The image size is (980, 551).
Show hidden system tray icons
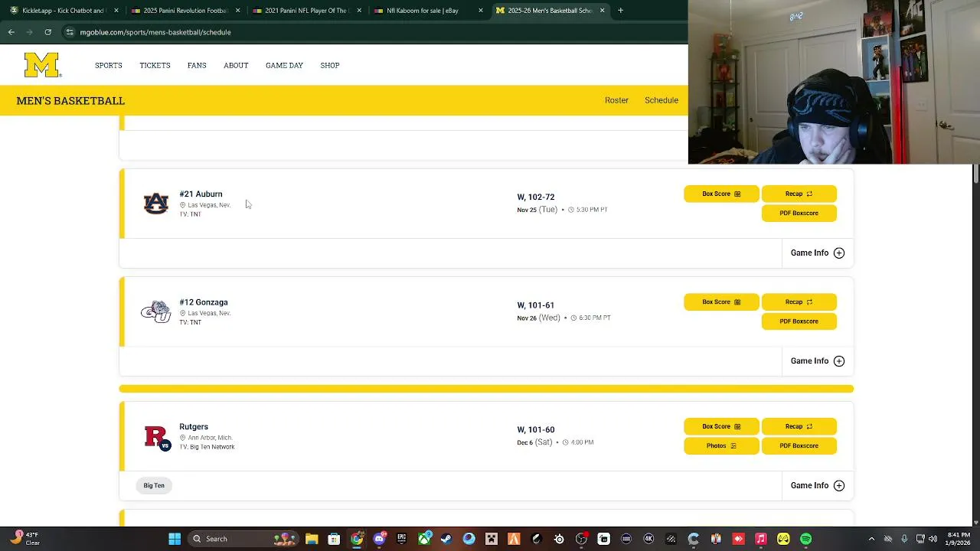coord(871,539)
